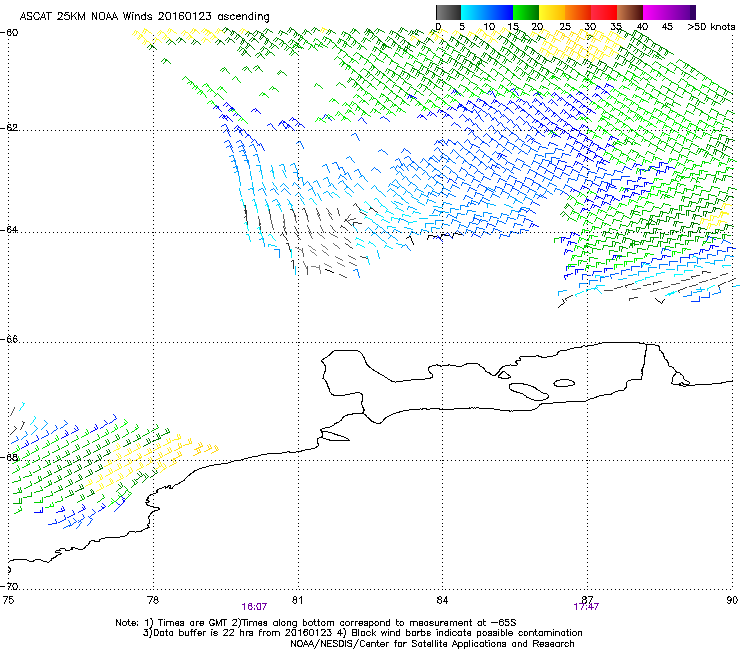Click the '75' longitude axis label
Screen dimensions: 740x650
[8, 600]
